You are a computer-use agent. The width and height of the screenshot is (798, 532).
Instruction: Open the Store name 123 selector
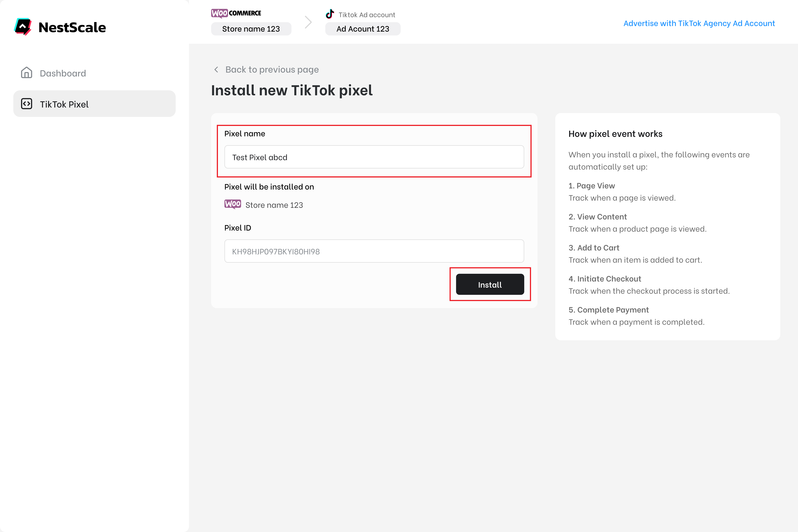(x=251, y=29)
